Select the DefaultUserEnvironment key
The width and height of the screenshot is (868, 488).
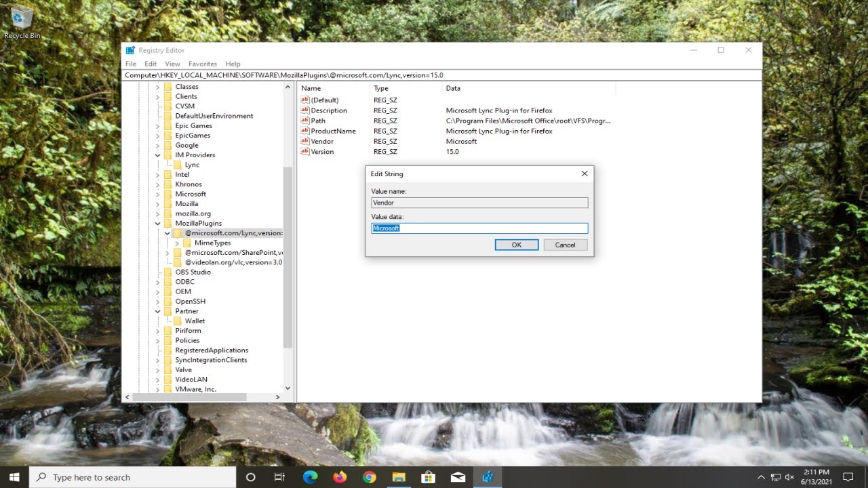214,116
